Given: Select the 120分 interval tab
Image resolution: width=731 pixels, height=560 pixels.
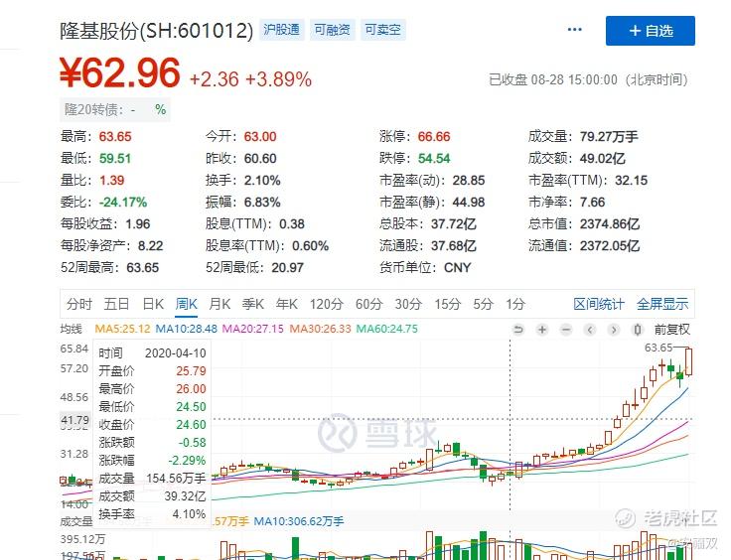Looking at the screenshot, I should point(327,304).
